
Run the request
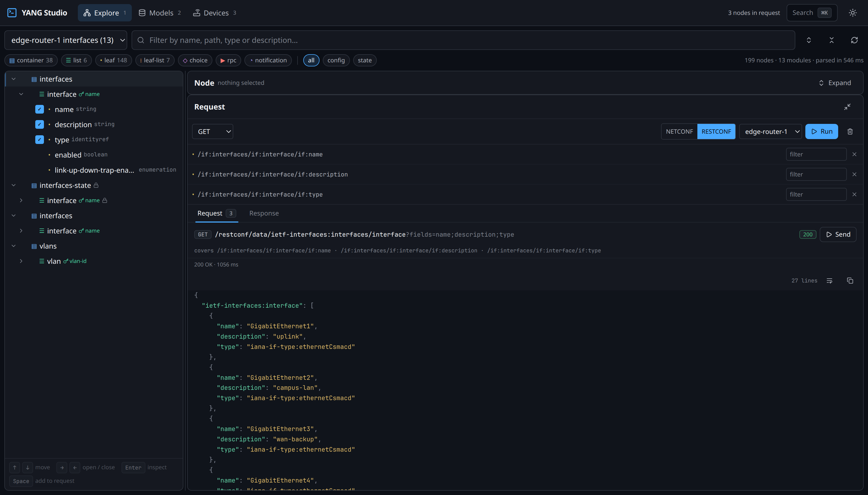tap(821, 131)
